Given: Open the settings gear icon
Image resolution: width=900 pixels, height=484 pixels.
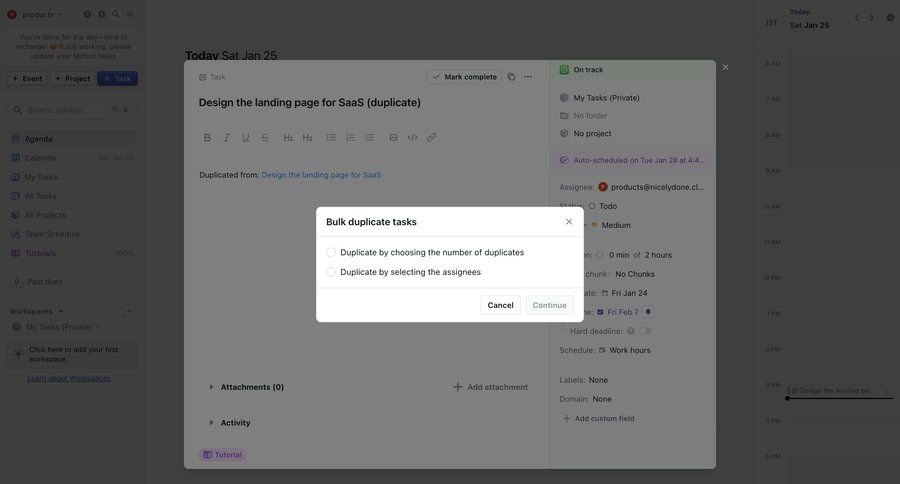Looking at the screenshot, I should click(102, 14).
